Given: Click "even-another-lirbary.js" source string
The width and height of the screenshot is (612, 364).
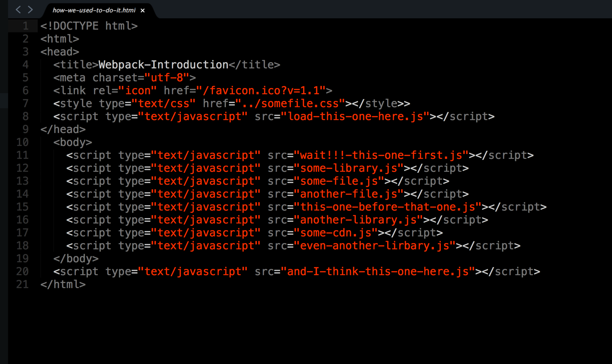Looking at the screenshot, I should coord(374,246).
